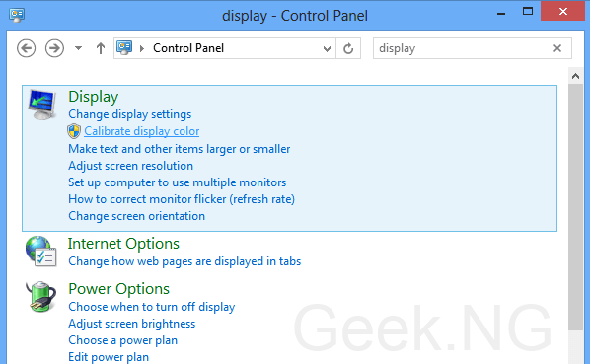Viewport: 590px width, 364px height.
Task: Click Change screen orientation link
Action: coord(136,216)
